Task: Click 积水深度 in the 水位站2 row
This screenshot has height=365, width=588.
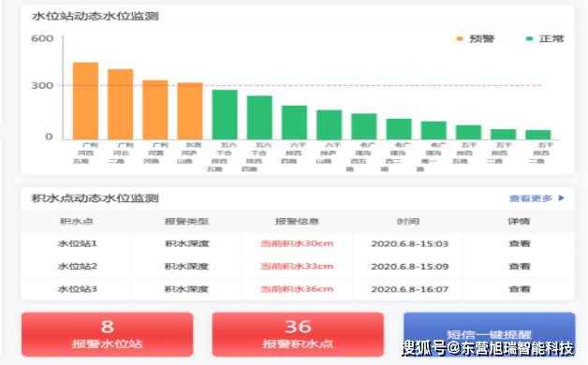Action: click(186, 267)
